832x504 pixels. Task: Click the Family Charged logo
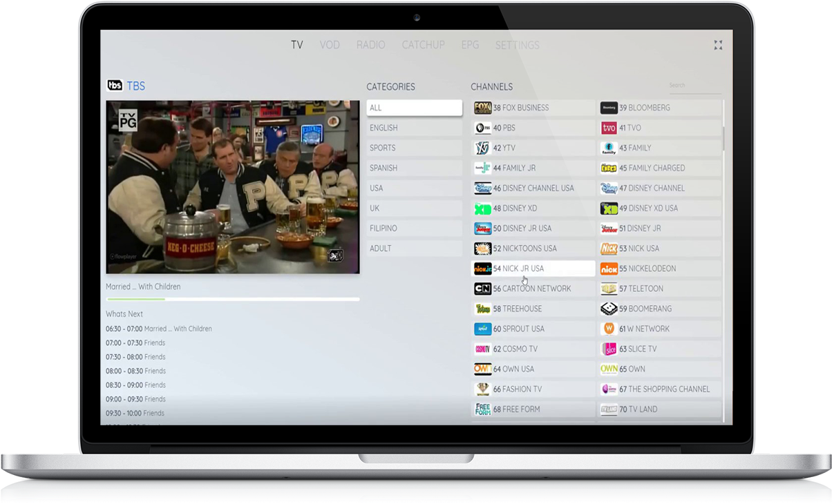pyautogui.click(x=609, y=168)
